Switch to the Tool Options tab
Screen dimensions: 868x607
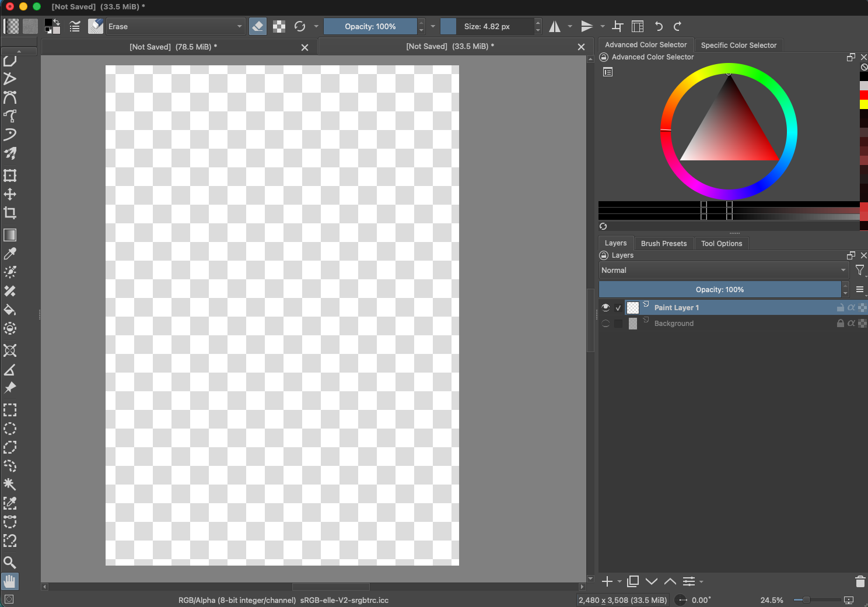722,243
